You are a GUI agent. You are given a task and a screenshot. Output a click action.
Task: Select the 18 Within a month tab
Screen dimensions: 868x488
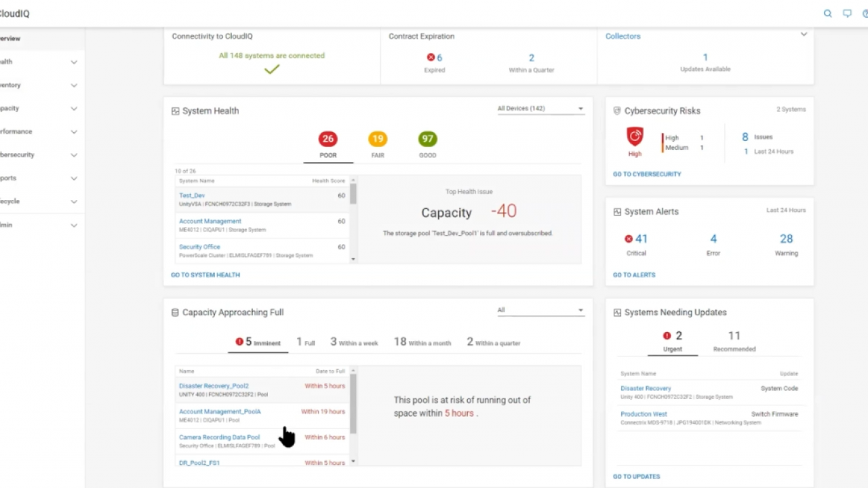[x=422, y=342]
